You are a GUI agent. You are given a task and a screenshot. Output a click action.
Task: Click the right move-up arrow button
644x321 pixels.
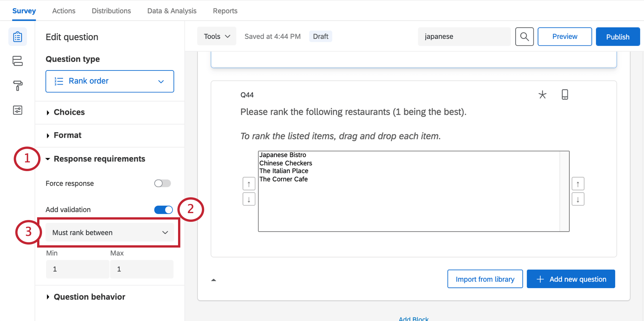point(578,184)
